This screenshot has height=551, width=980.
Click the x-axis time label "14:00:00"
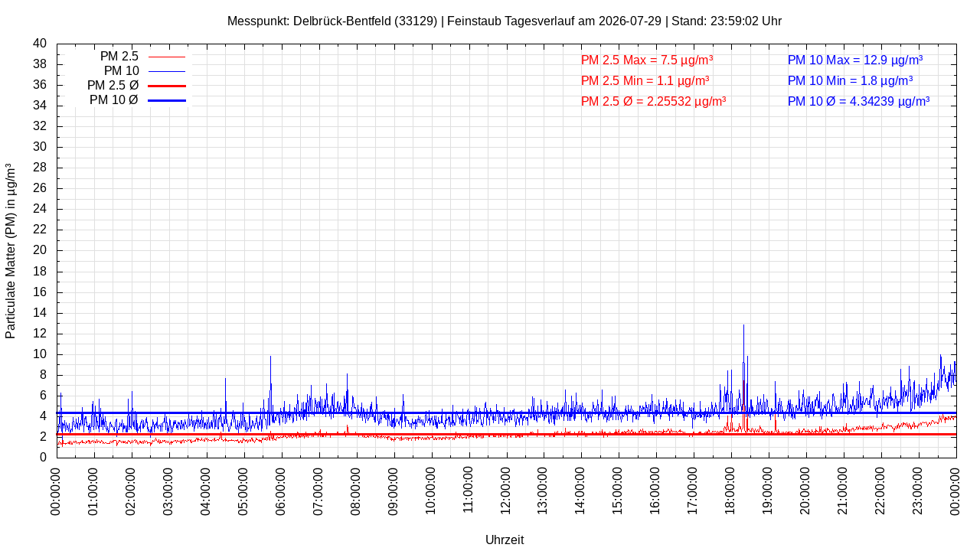click(581, 491)
